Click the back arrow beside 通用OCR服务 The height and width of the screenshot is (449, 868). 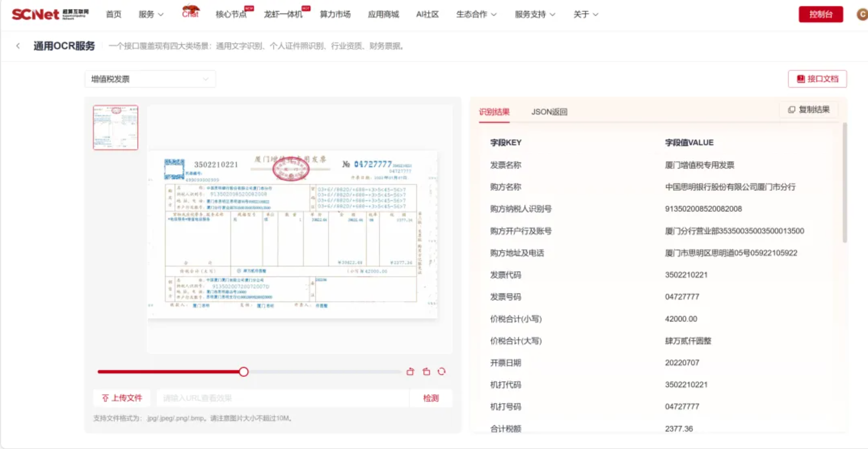(x=18, y=46)
